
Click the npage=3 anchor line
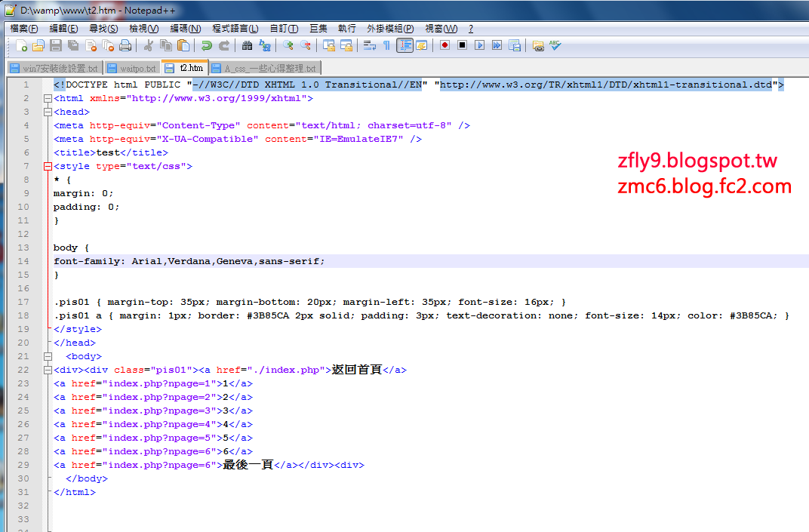152,411
